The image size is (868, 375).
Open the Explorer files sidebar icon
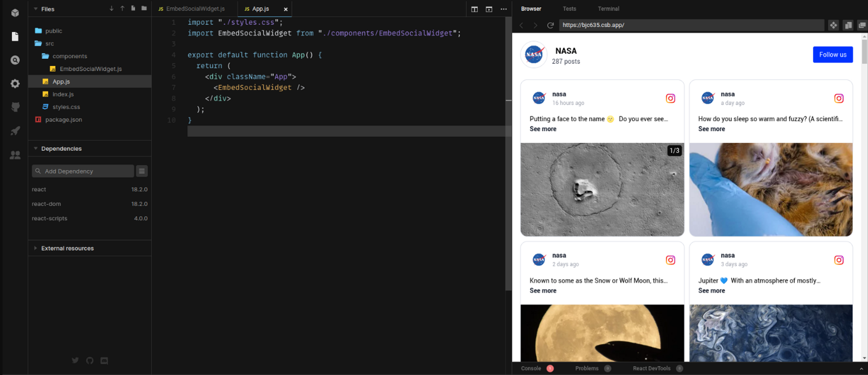[15, 36]
